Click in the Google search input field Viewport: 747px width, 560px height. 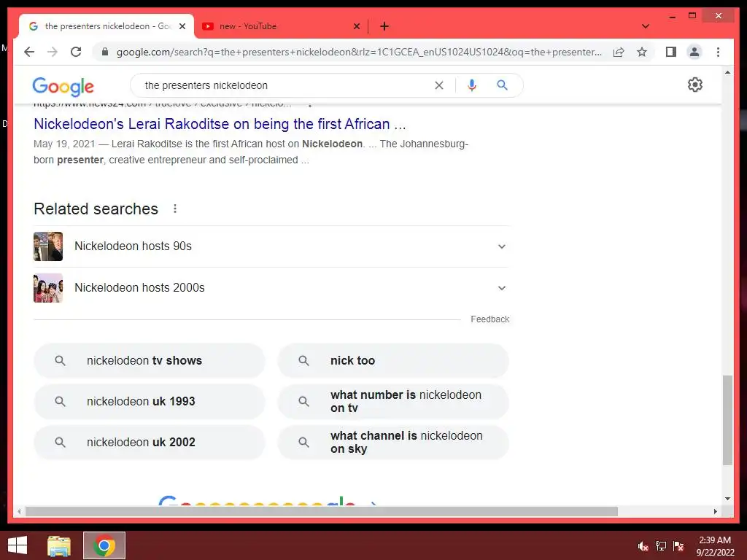click(286, 85)
